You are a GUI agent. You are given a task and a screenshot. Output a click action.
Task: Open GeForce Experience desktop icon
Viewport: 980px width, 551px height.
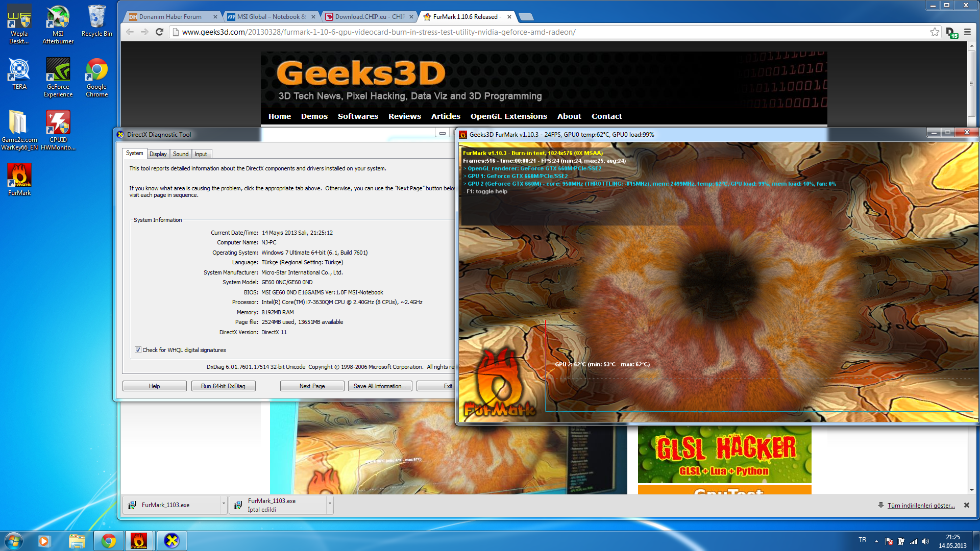(x=58, y=77)
